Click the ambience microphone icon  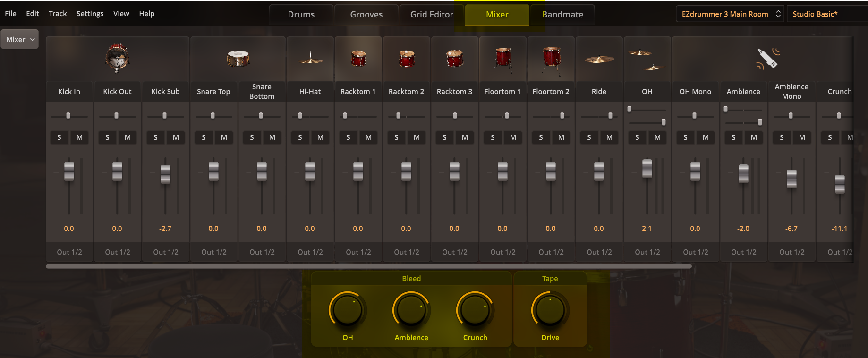(x=768, y=59)
